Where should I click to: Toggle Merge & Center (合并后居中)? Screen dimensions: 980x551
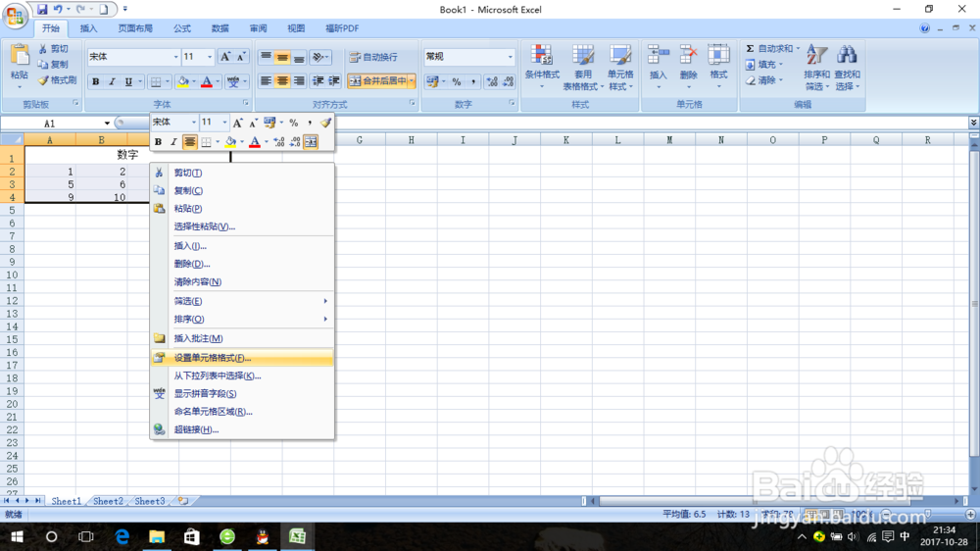[377, 80]
